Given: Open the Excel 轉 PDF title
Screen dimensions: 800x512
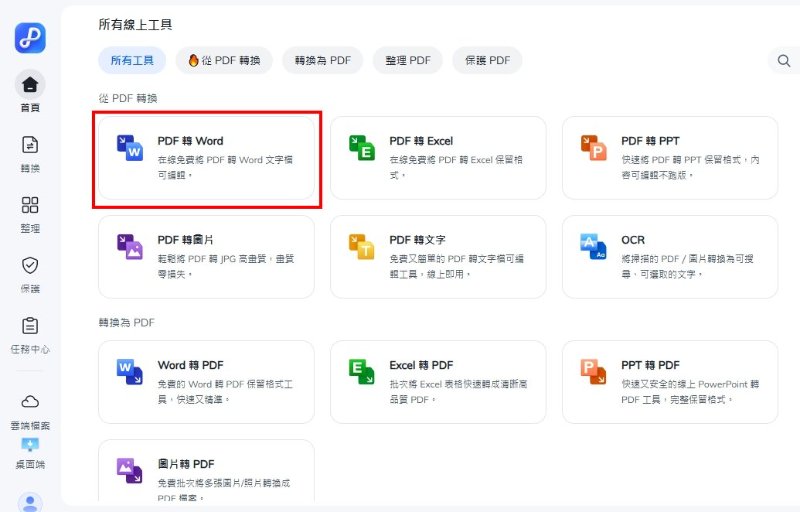Looking at the screenshot, I should [421, 365].
